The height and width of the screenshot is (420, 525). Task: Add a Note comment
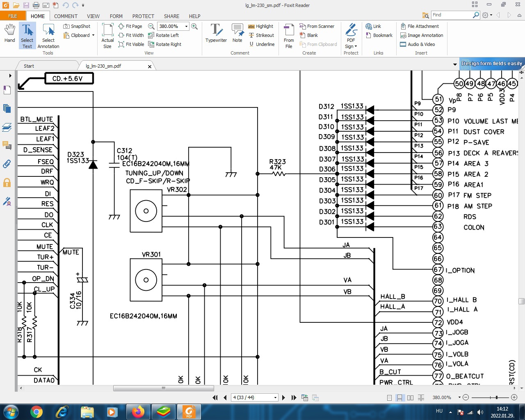click(x=237, y=33)
